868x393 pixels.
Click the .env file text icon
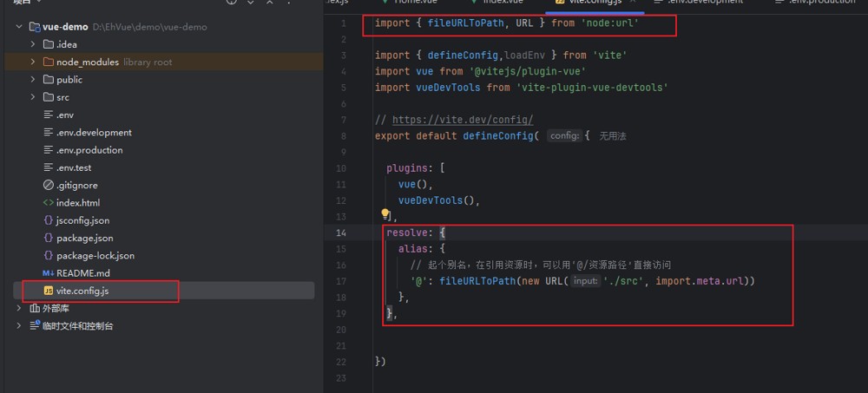[x=48, y=115]
